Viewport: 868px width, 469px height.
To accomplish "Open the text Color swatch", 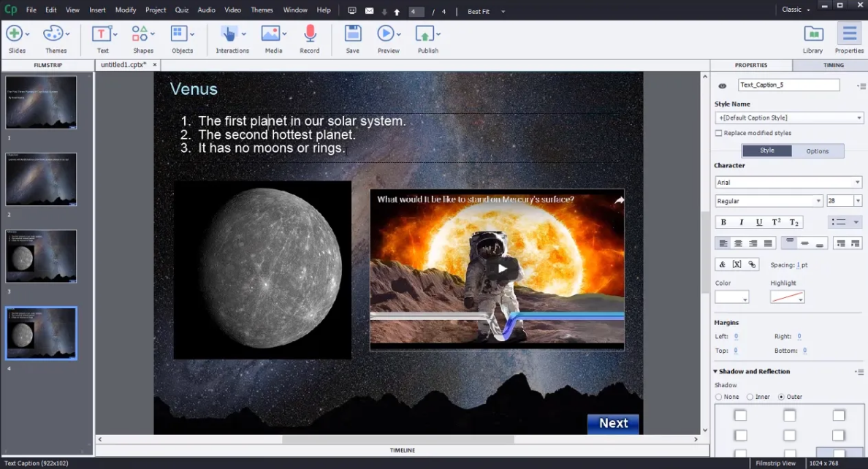I will pos(732,297).
